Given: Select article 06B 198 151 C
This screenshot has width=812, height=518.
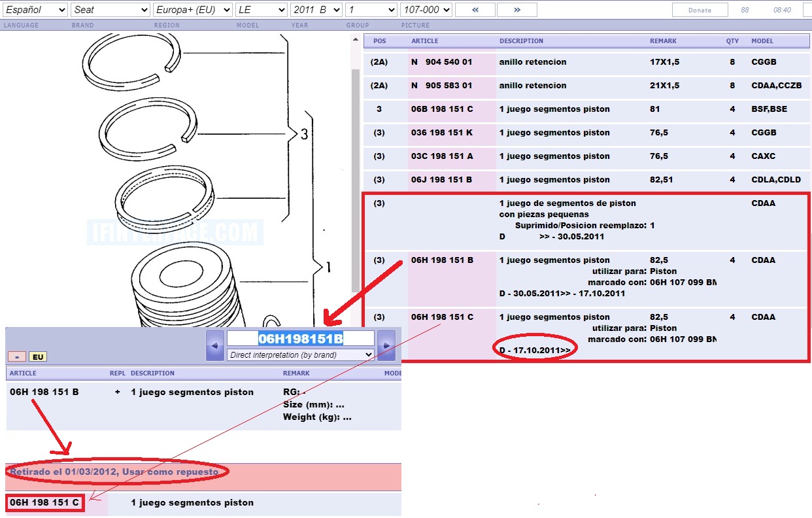Looking at the screenshot, I should 442,109.
